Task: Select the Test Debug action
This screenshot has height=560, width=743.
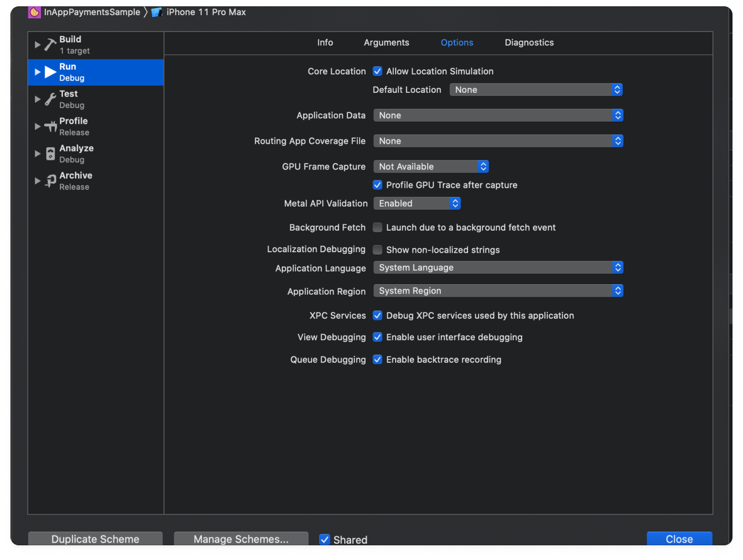Action: coord(95,100)
